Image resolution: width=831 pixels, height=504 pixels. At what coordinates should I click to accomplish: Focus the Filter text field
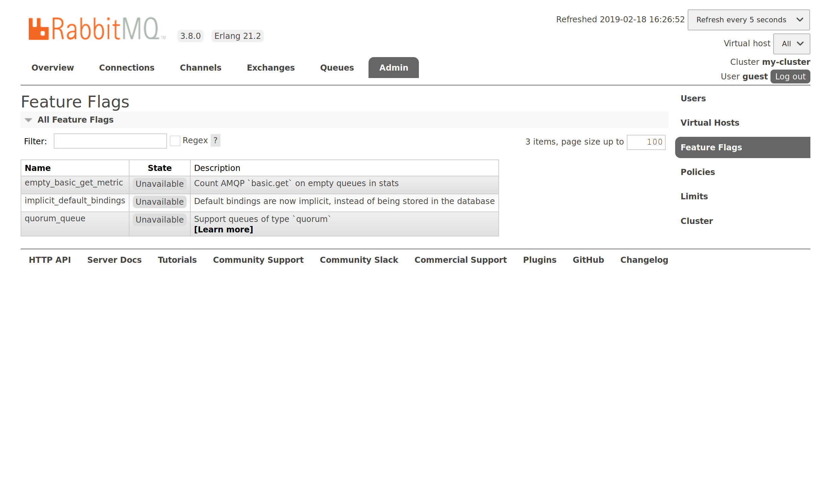(110, 141)
